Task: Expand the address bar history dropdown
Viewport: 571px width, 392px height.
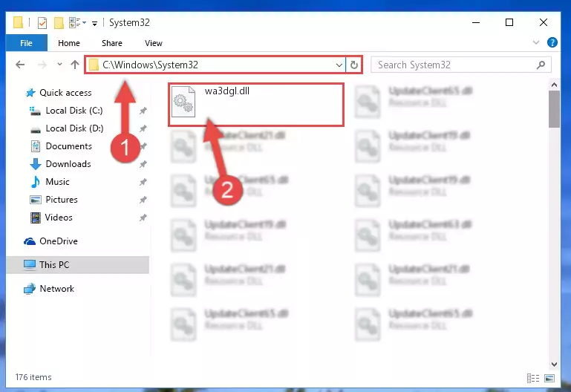Action: [339, 65]
